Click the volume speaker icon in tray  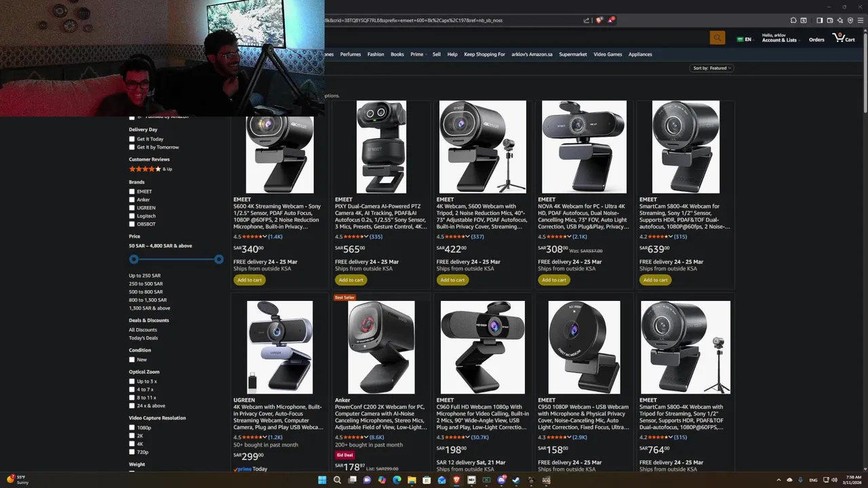[834, 480]
